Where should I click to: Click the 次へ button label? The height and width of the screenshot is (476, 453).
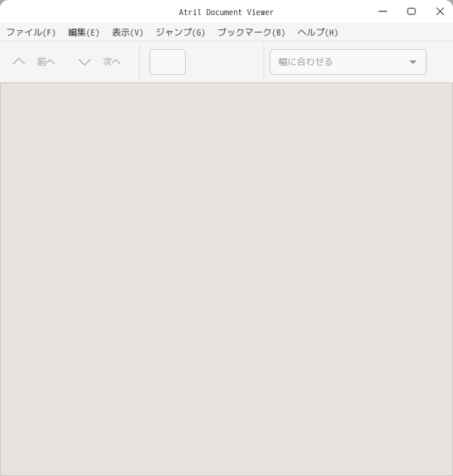tap(112, 62)
